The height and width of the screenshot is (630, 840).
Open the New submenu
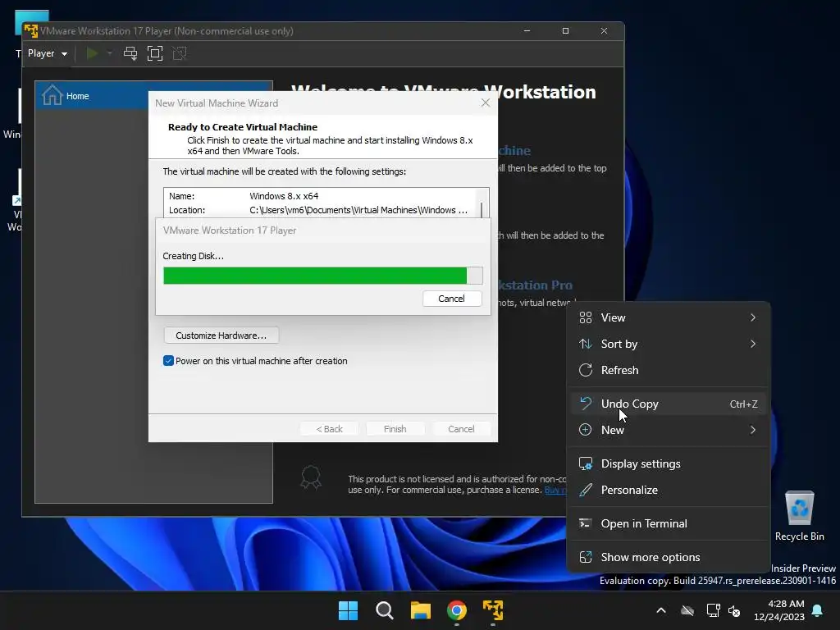coord(668,430)
